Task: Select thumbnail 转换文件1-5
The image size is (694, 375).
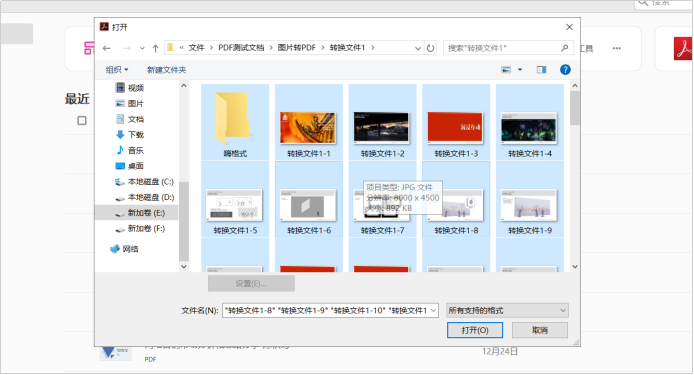Action: click(235, 205)
